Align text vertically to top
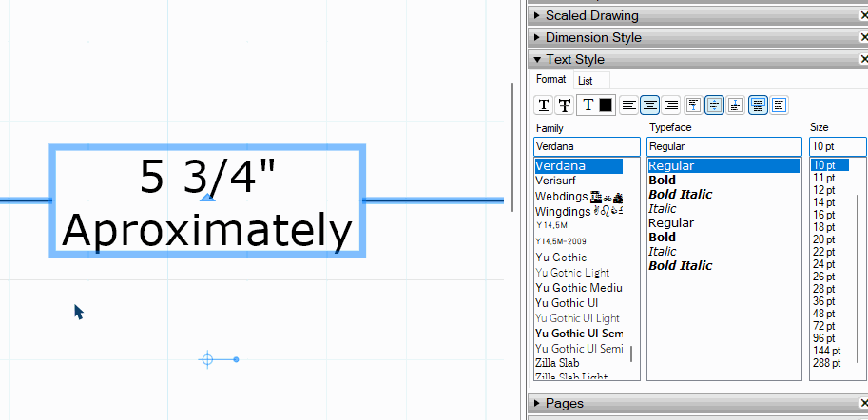 [x=693, y=105]
